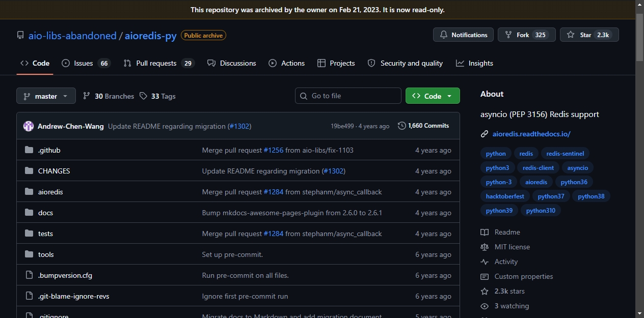
Task: Select the hacktoberfest topic tag
Action: tap(505, 196)
